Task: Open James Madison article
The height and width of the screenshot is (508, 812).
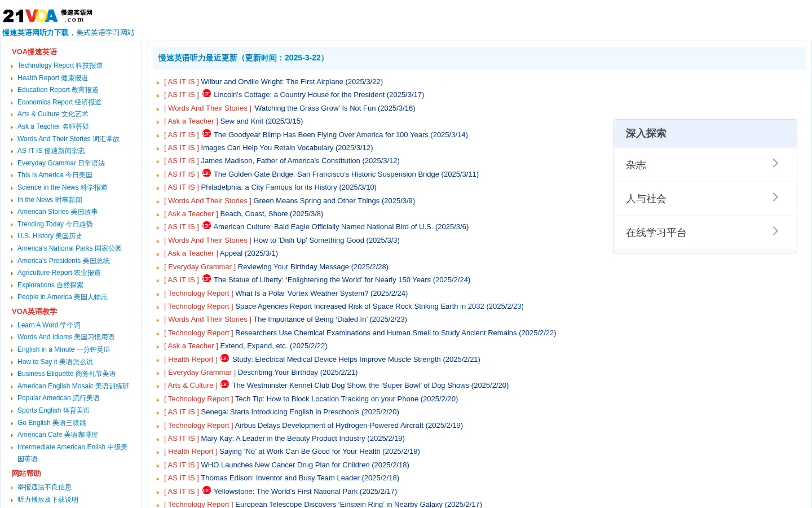Action: (300, 161)
